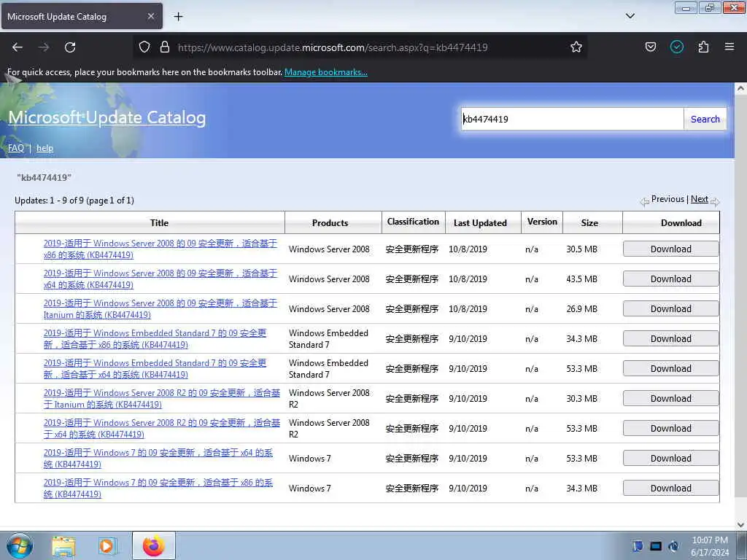The image size is (747, 560).
Task: Open the Windows Start menu
Action: (x=20, y=545)
